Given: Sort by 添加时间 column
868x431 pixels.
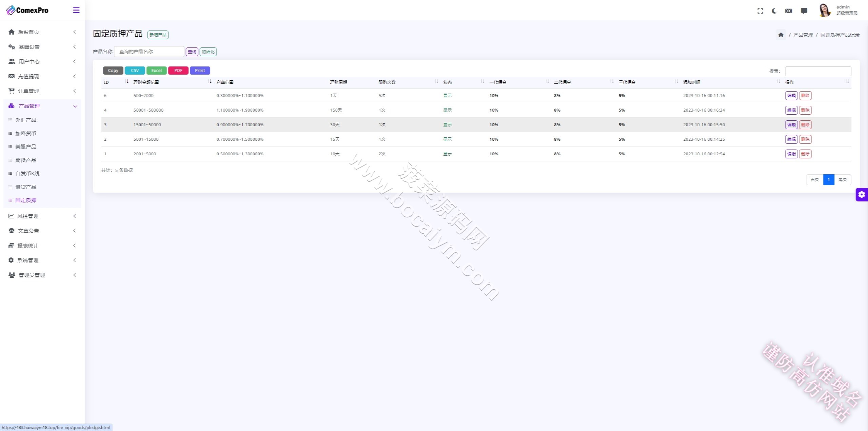Looking at the screenshot, I should point(731,82).
